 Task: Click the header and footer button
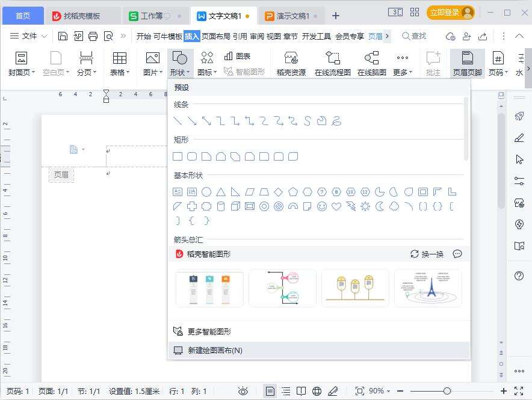(467, 64)
